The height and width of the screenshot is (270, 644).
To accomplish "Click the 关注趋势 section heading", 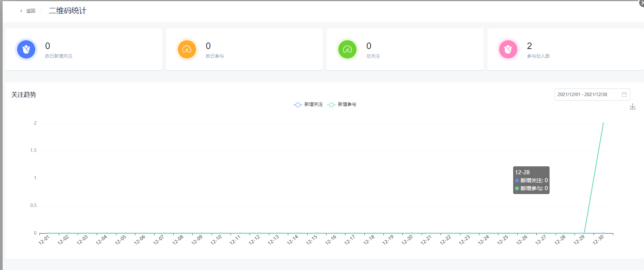I will (x=24, y=95).
